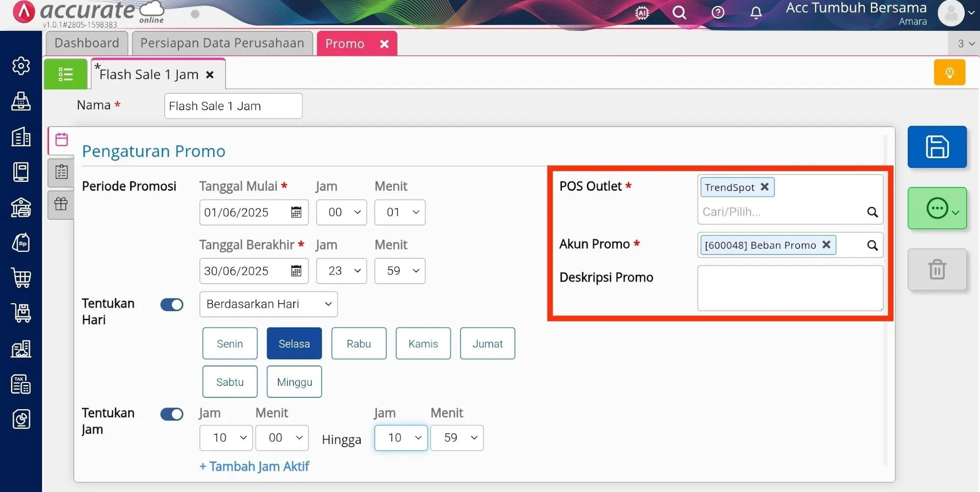Screen dimensions: 980x492
Task: Open the reports pie chart icon
Action: [x=21, y=419]
